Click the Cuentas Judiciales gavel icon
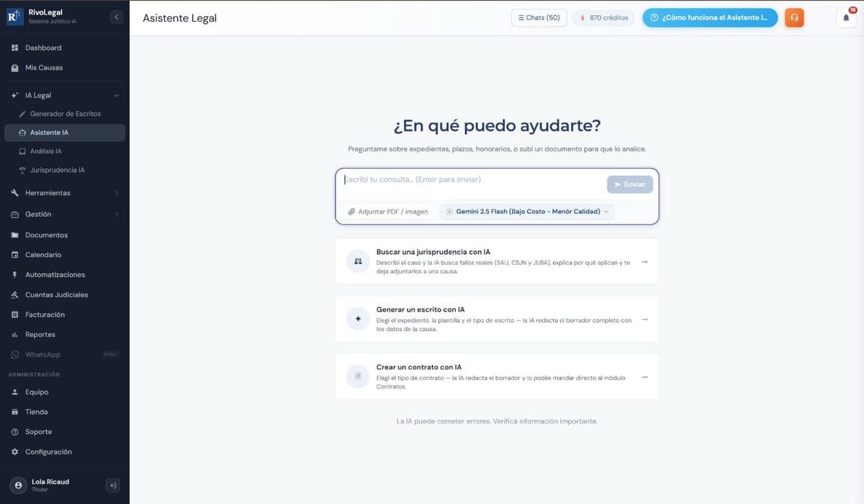 coord(15,294)
